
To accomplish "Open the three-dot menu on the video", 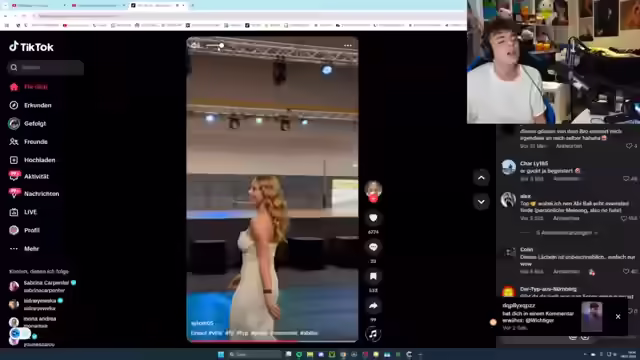I will [348, 46].
